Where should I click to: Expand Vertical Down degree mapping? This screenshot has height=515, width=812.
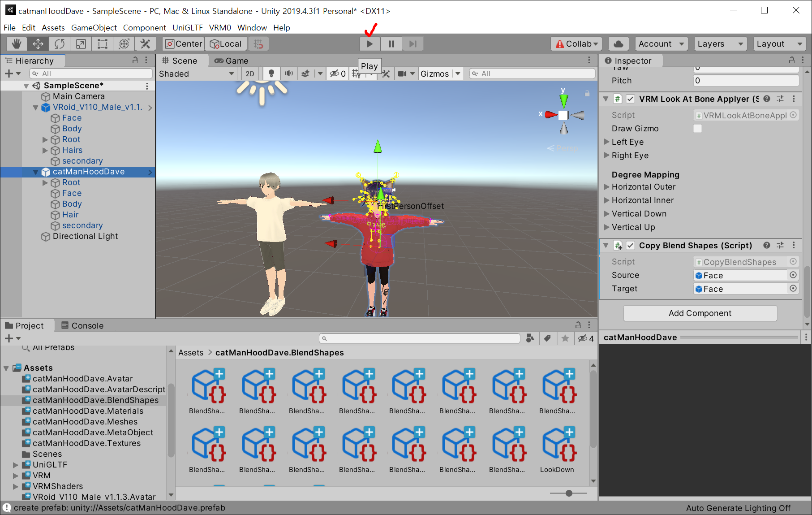point(607,213)
